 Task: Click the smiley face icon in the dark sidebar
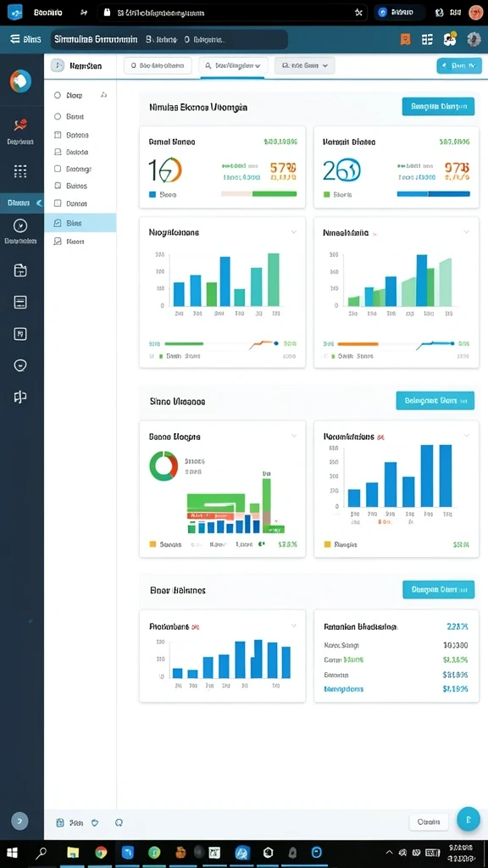20,365
